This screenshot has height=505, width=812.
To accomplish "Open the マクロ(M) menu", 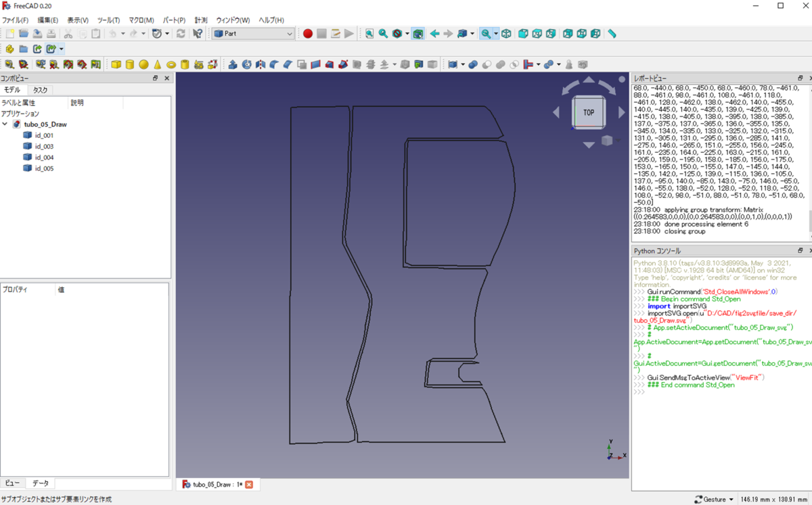I will pyautogui.click(x=141, y=20).
